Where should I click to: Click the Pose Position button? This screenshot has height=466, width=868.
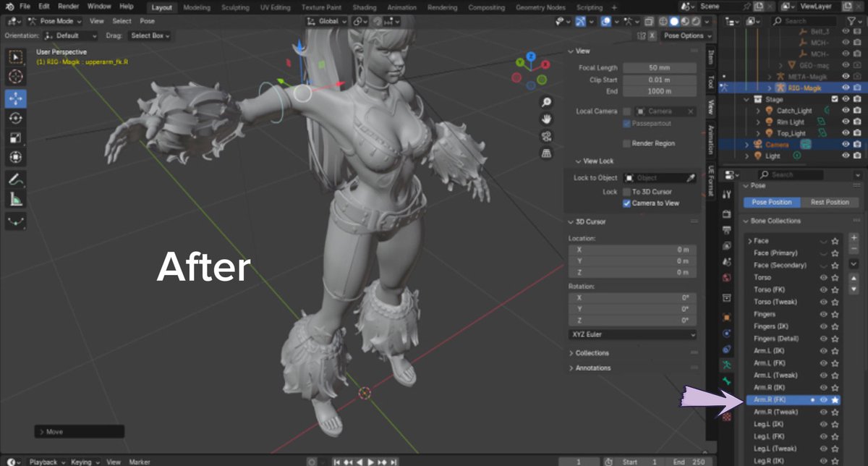point(771,203)
